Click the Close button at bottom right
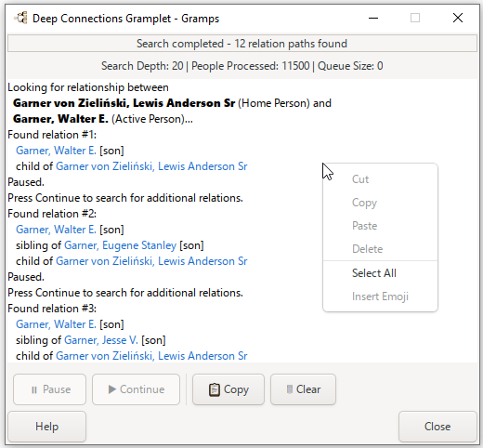The image size is (483, 448). click(437, 427)
